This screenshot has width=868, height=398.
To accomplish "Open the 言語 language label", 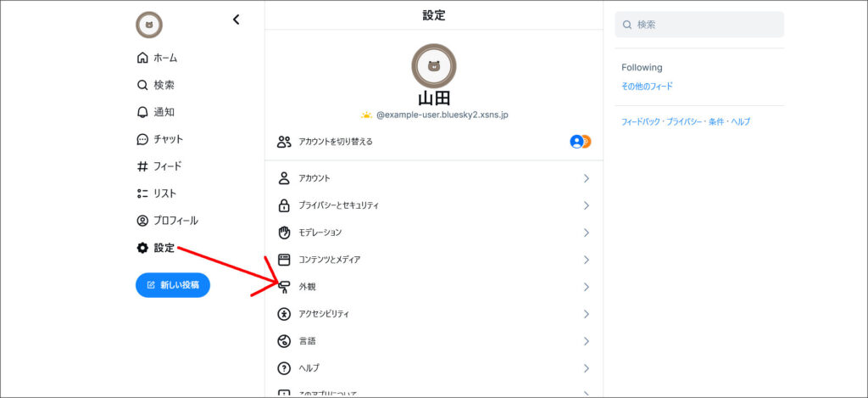I will 307,341.
